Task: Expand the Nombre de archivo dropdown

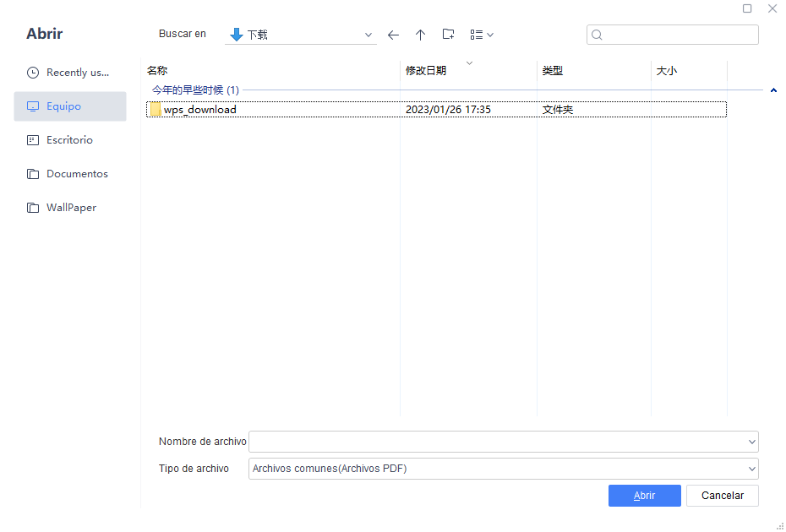Action: [x=751, y=442]
